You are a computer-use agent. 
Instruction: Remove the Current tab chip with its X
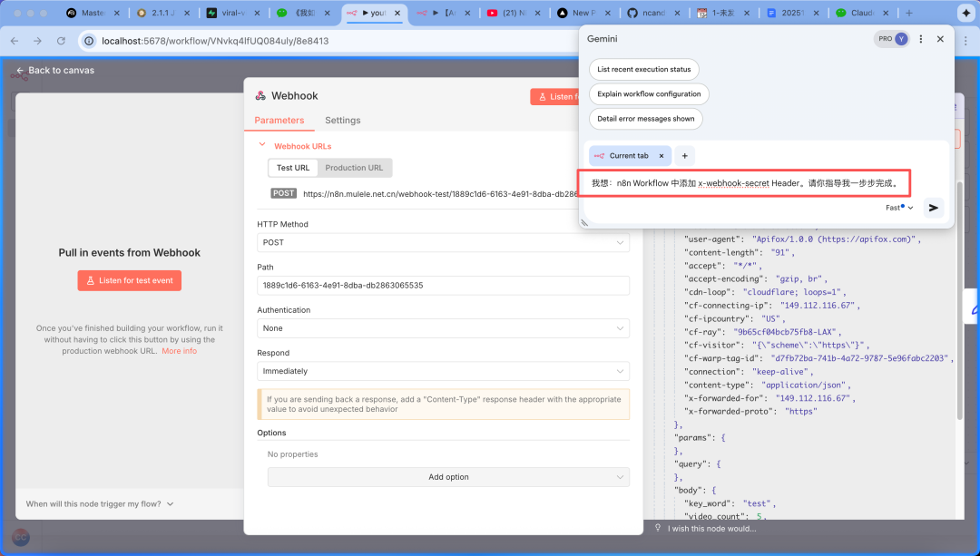661,156
